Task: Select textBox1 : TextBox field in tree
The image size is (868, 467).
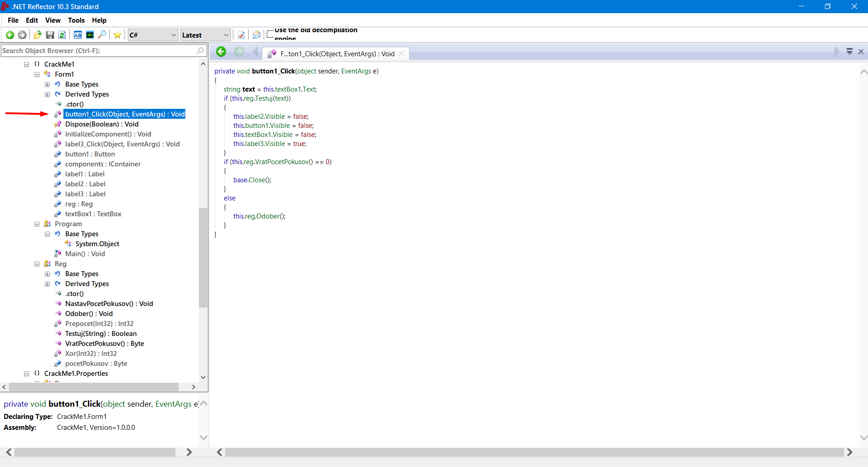Action: tap(93, 214)
